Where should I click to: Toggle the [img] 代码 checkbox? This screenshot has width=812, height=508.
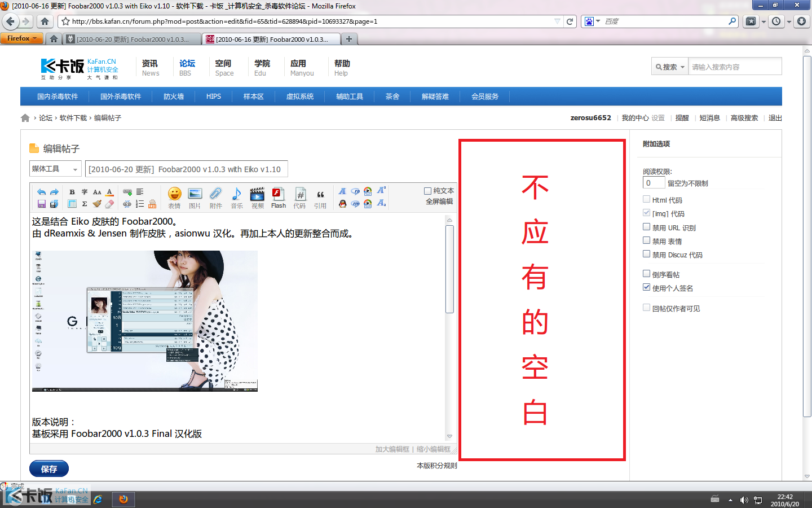(646, 213)
